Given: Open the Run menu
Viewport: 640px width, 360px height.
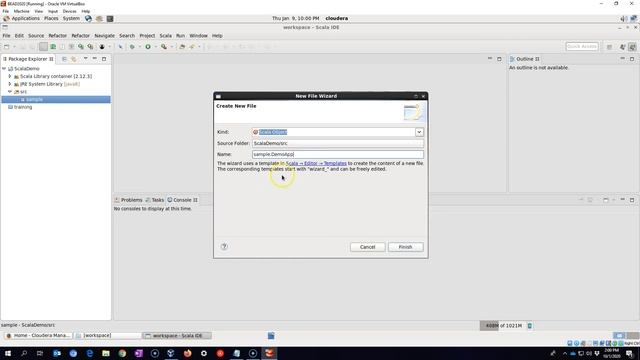Looking at the screenshot, I should [x=180, y=36].
